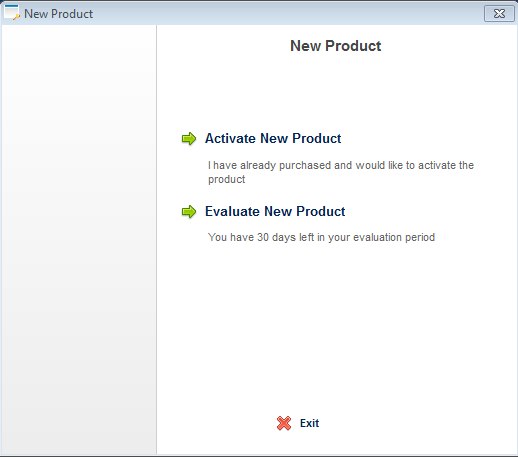The width and height of the screenshot is (518, 457).
Task: Click the '30 days left' evaluation text
Action: pos(321,237)
